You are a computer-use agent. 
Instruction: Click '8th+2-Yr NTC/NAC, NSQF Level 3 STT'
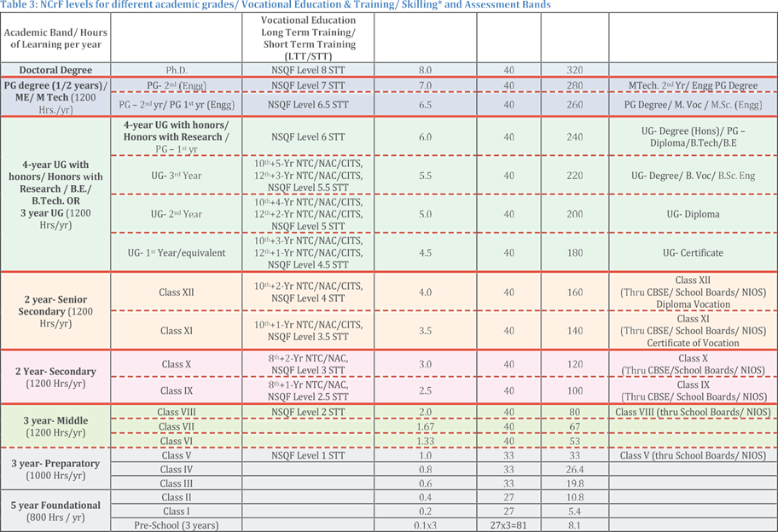(x=308, y=364)
